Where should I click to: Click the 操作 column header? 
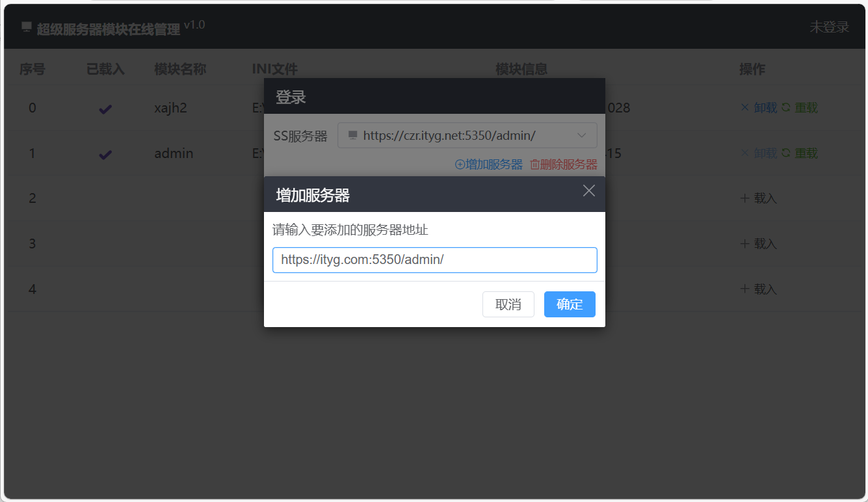(752, 69)
